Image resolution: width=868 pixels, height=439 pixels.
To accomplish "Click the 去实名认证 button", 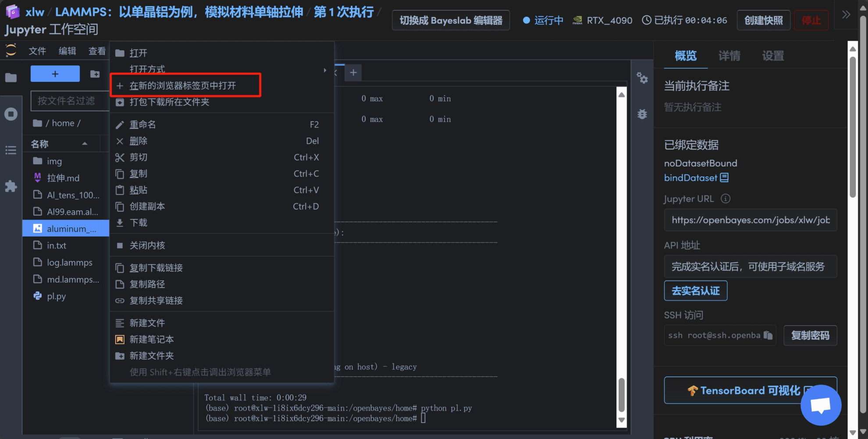I will (x=695, y=291).
